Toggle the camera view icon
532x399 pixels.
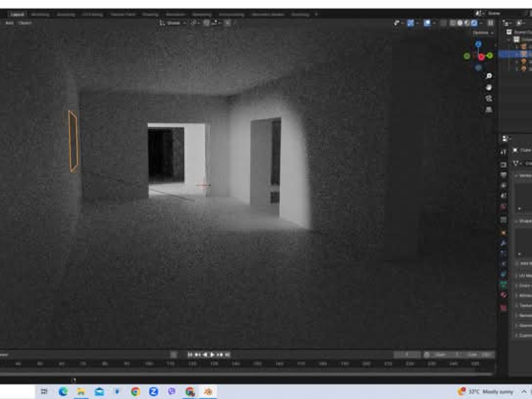(x=489, y=98)
